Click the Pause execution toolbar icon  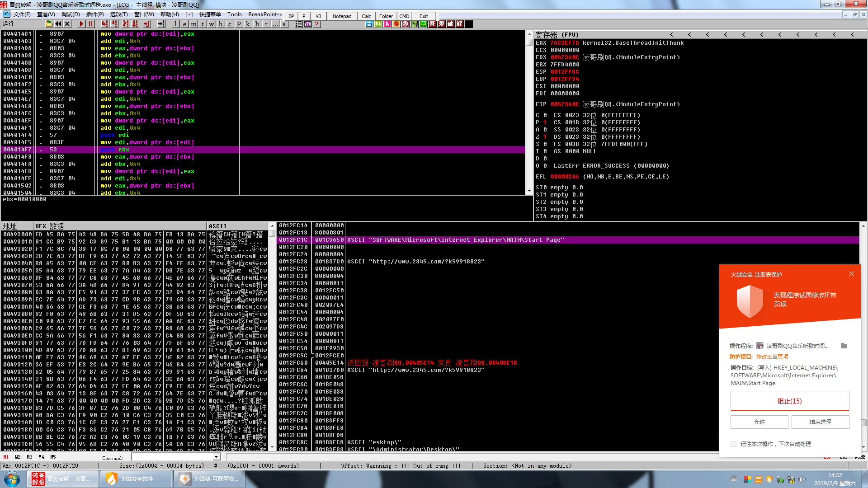pos(90,24)
